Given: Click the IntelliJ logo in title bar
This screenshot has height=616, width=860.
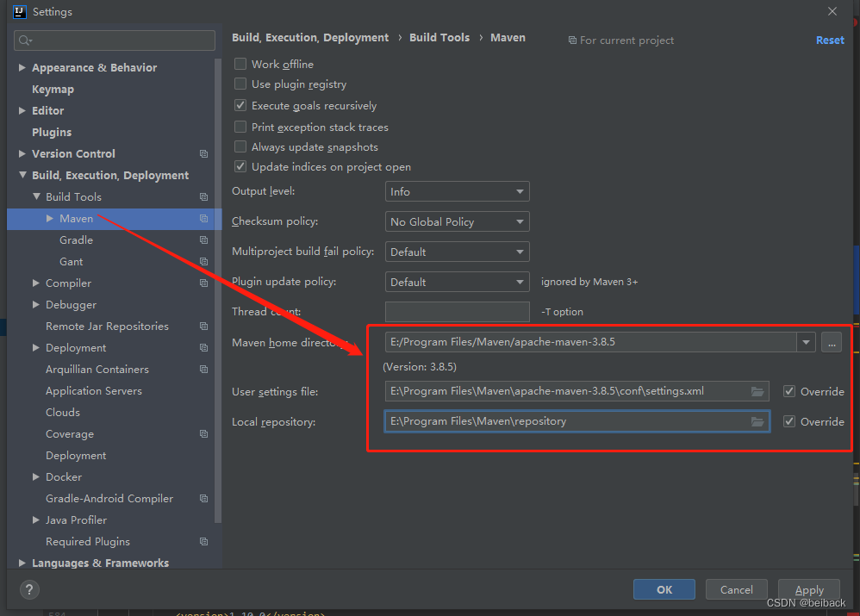Looking at the screenshot, I should point(20,11).
